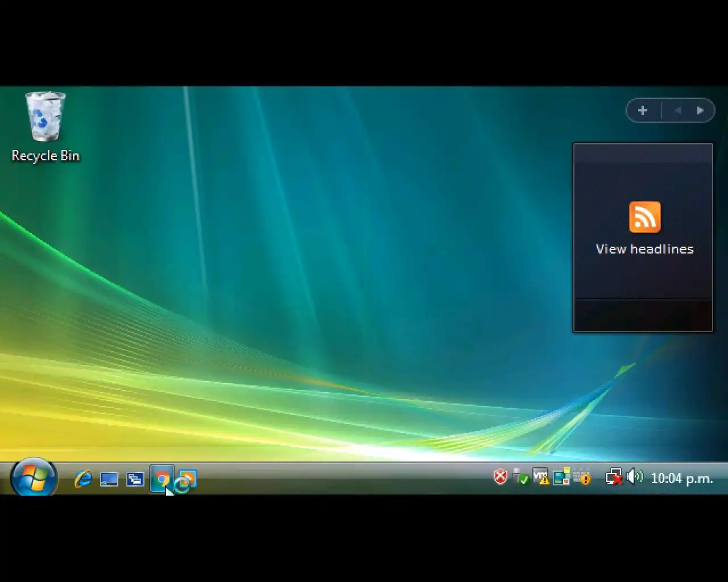The height and width of the screenshot is (582, 728).
Task: Click the tray icon with orange exclamation
Action: [582, 477]
